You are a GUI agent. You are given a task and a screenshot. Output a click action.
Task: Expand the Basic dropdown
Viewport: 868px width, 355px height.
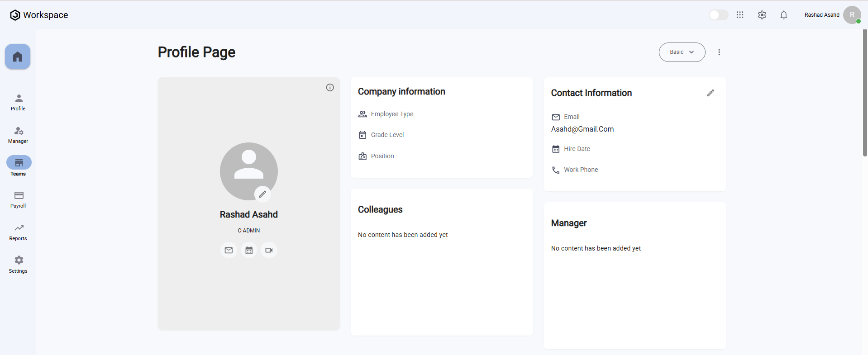click(x=682, y=52)
